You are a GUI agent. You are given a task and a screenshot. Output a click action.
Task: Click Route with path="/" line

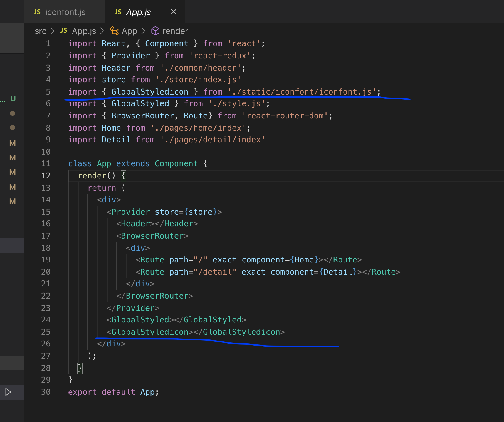249,260
